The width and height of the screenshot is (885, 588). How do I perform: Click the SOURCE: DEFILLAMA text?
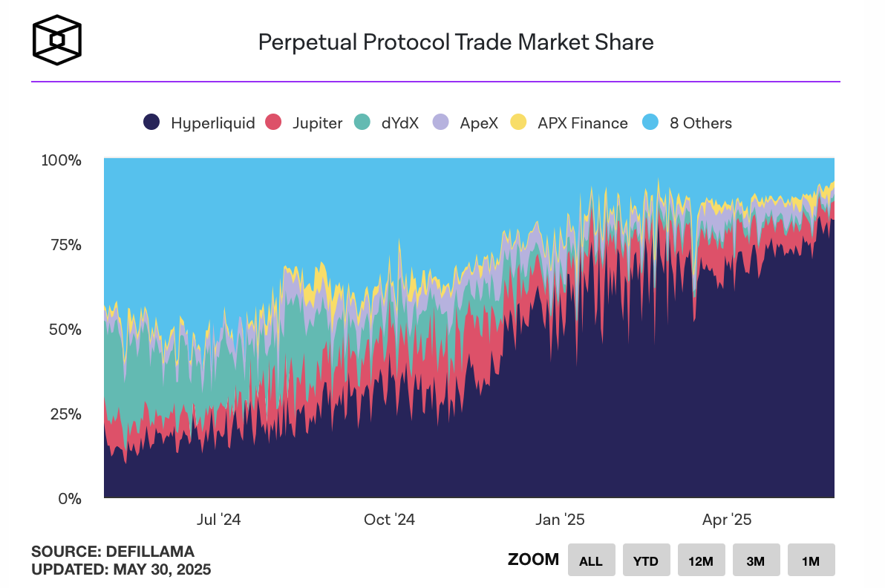[x=113, y=552]
